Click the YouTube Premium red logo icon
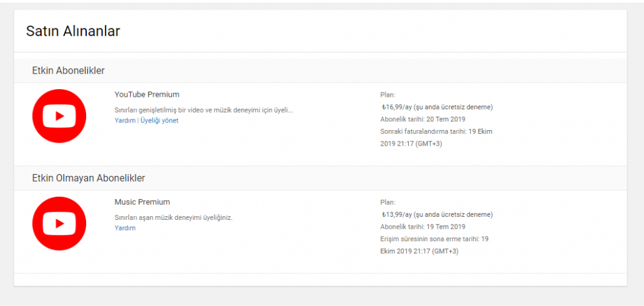644x306 pixels. tap(59, 116)
